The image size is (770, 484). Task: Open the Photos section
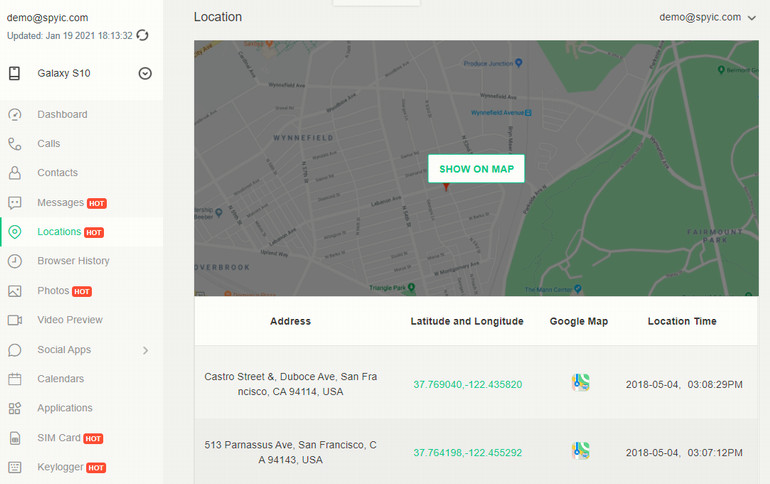[x=53, y=291]
